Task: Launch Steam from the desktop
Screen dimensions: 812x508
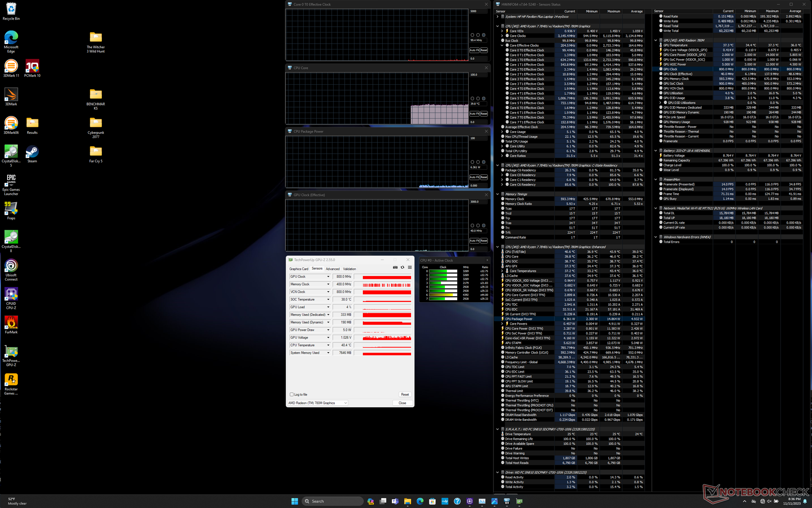Action: (32, 154)
